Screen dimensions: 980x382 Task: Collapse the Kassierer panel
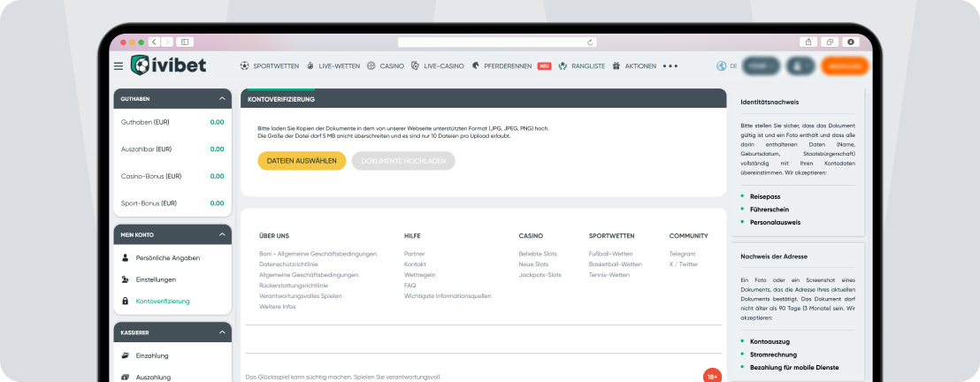(222, 332)
